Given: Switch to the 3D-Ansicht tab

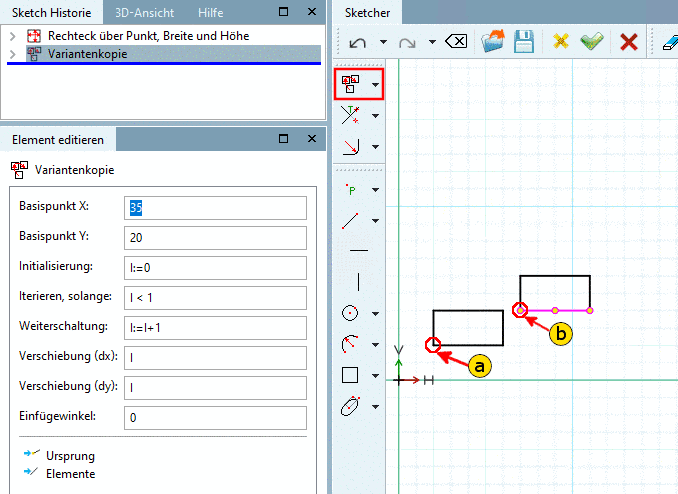Looking at the screenshot, I should point(144,13).
